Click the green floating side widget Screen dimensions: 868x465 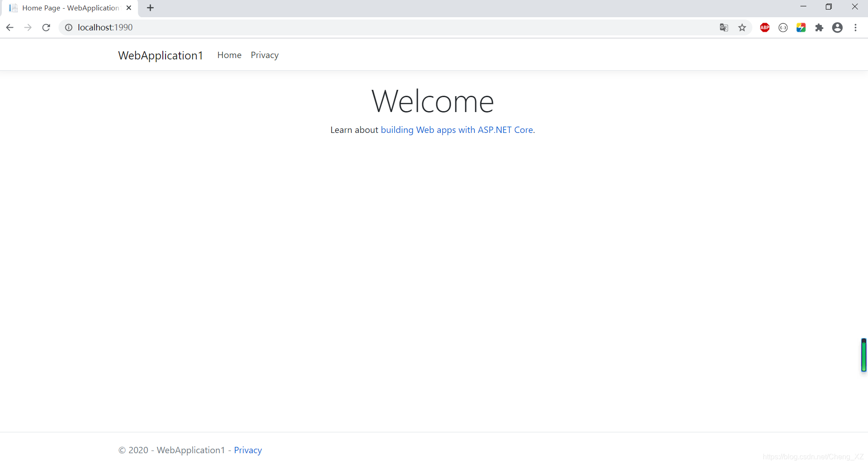863,355
